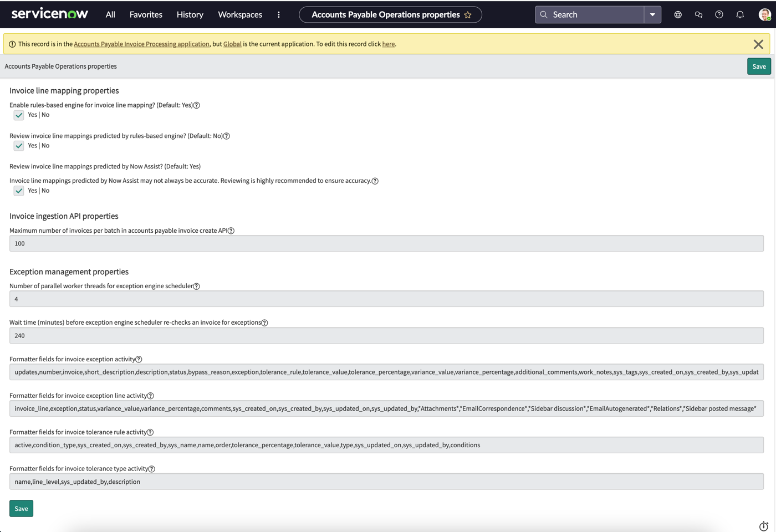Viewport: 776px width, 532px height.
Task: Show notifications via the bell icon
Action: pos(740,15)
